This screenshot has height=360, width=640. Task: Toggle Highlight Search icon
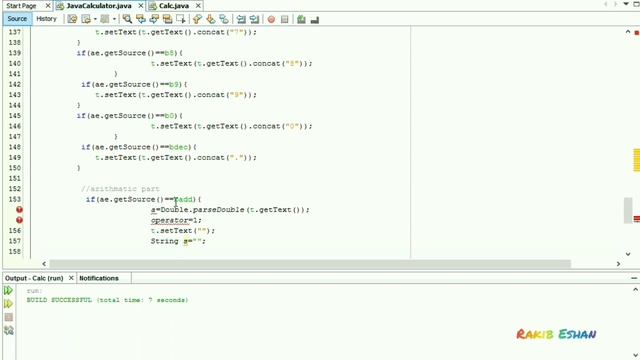[x=167, y=19]
